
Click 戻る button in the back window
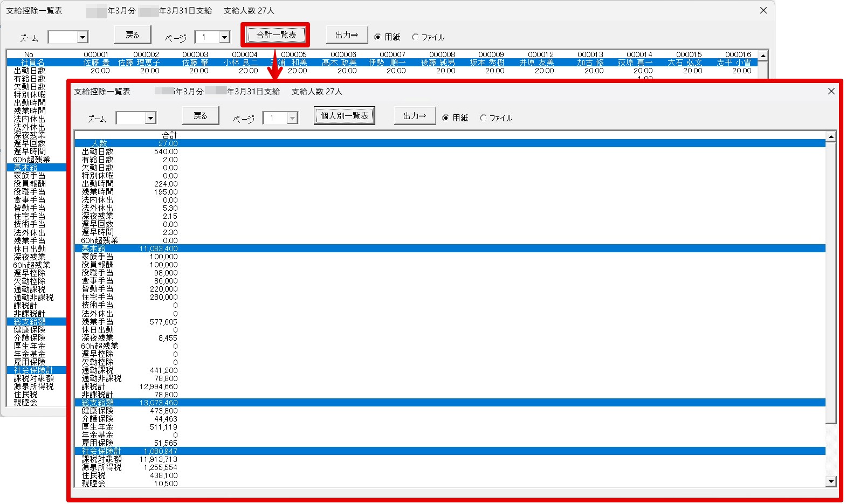132,35
